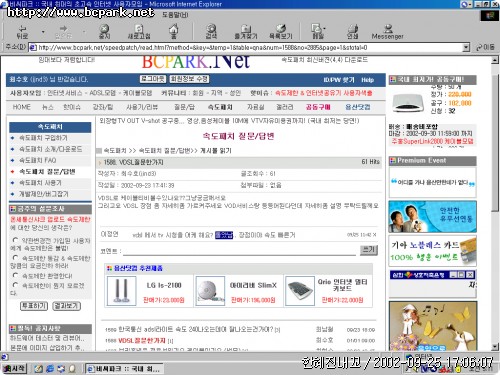Click the 결과보기 results button
Viewport: 500px width, 375px height.
(67, 306)
